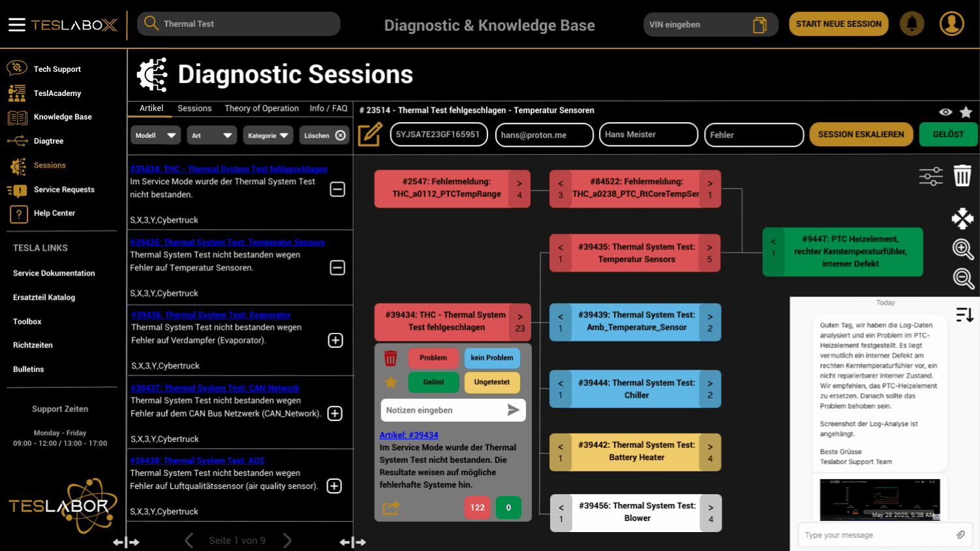The width and height of the screenshot is (980, 551).
Task: Click START NEUE SESSION button
Action: pyautogui.click(x=838, y=24)
